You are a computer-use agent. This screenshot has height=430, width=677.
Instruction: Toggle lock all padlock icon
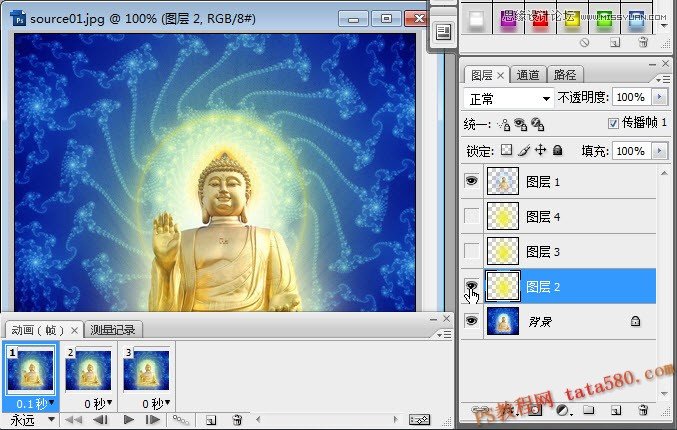pos(558,150)
